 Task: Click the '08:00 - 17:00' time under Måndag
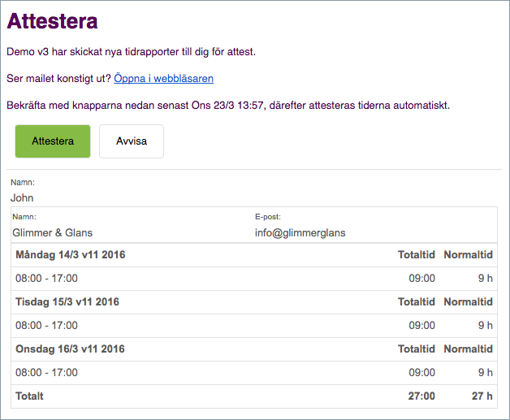click(46, 279)
